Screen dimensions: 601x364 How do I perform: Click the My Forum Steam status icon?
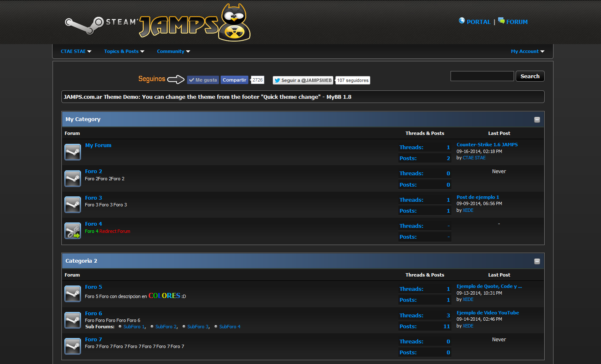point(73,152)
